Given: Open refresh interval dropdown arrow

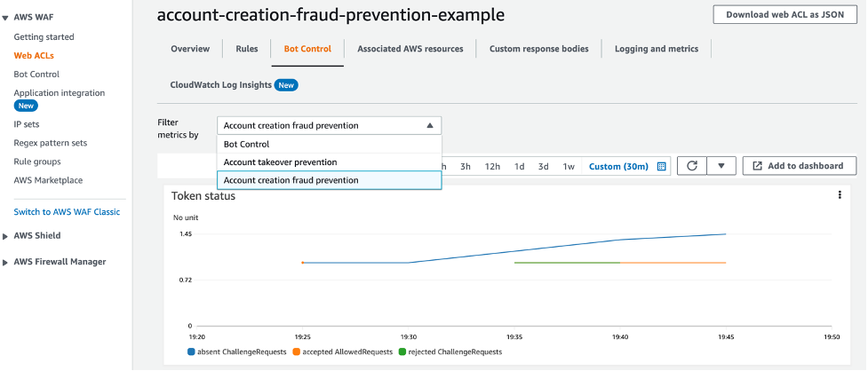Looking at the screenshot, I should [x=721, y=166].
